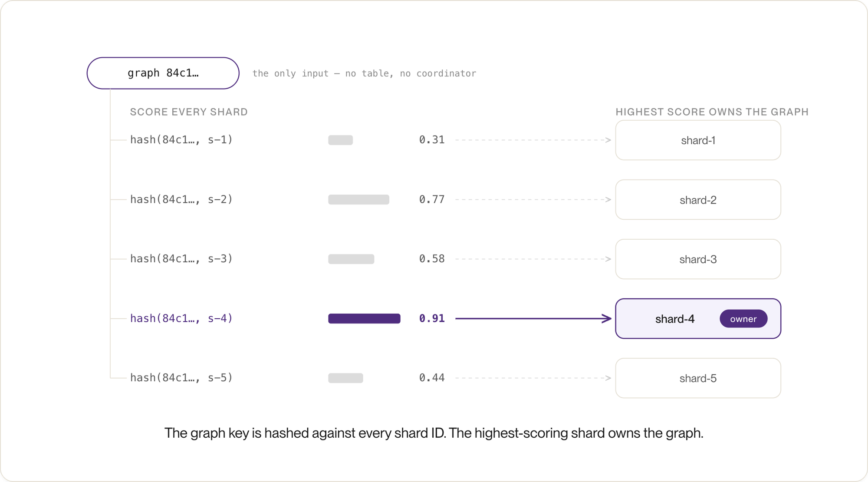Screen dimensions: 868x482
Task: Click the purple owner badge
Action: click(x=743, y=319)
